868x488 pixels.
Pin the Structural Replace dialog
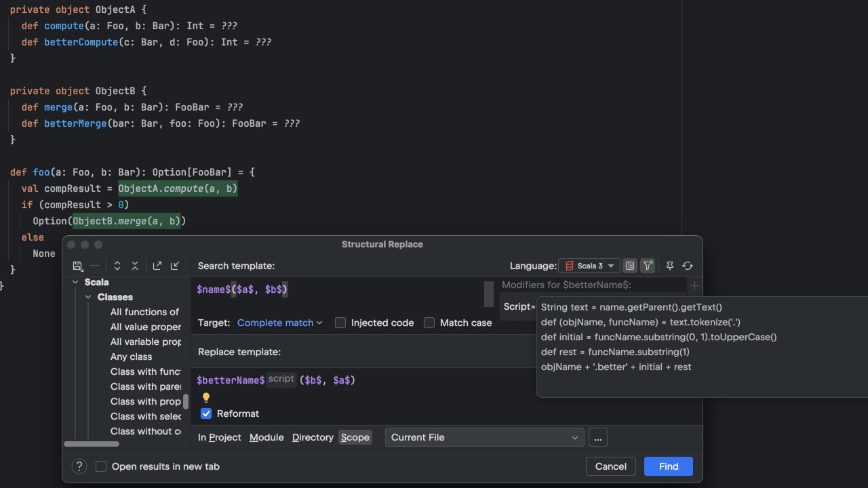click(670, 266)
